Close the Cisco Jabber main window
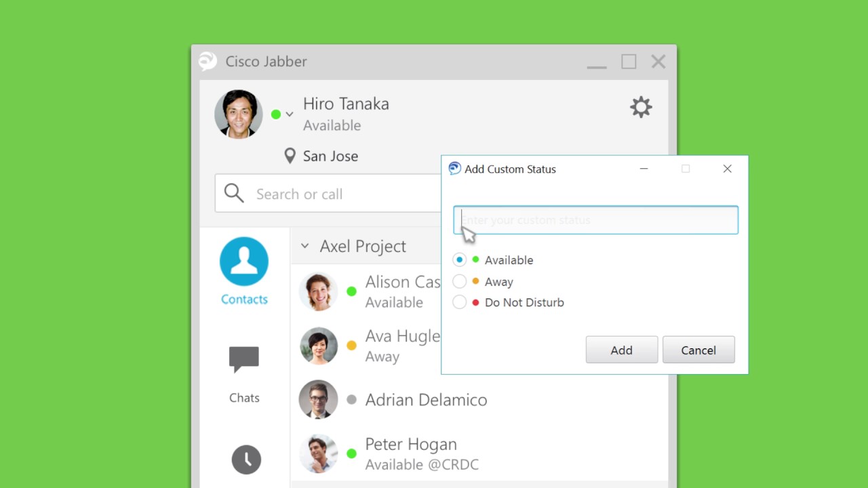 pyautogui.click(x=658, y=62)
